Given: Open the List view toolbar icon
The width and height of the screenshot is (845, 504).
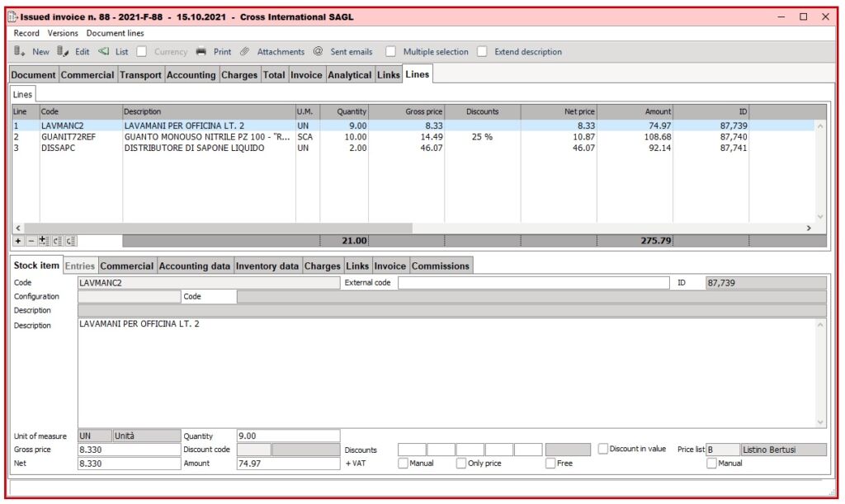Looking at the screenshot, I should click(x=103, y=51).
